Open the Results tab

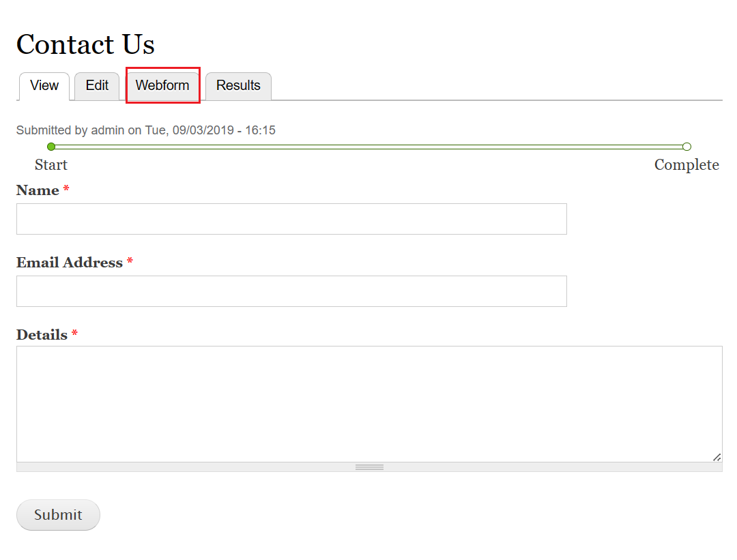tap(238, 85)
